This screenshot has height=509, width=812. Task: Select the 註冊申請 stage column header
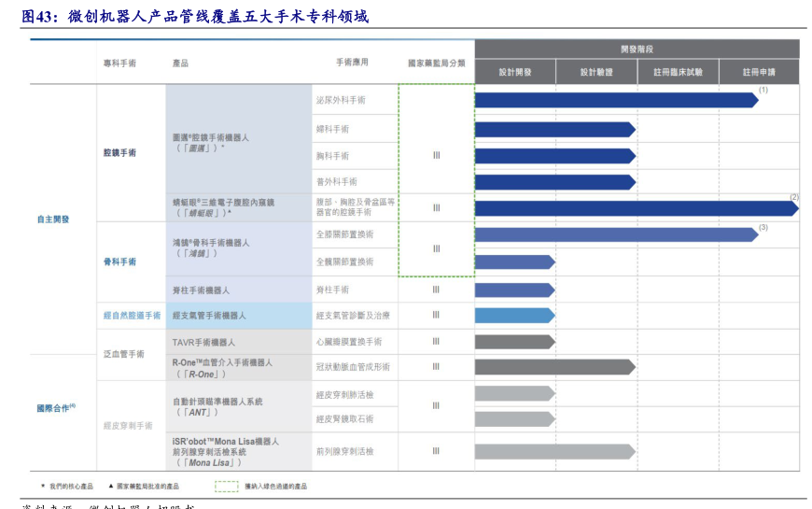tap(758, 72)
